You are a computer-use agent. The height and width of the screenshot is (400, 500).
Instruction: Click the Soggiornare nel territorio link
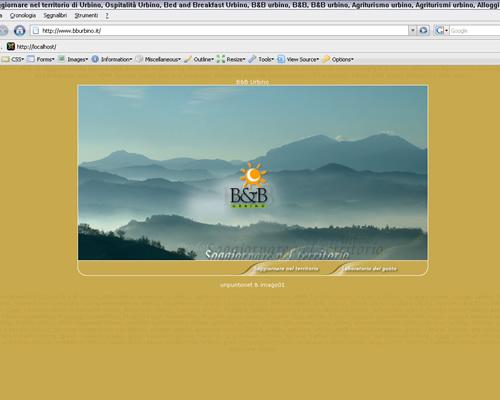(286, 269)
